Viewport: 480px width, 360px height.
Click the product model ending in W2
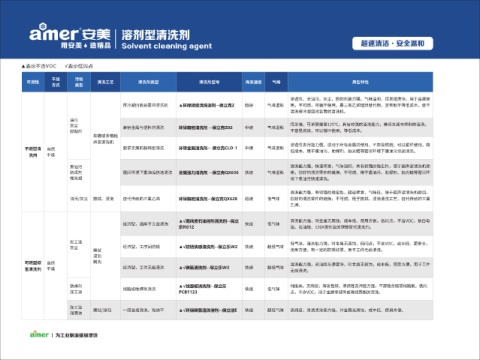pos(208,247)
